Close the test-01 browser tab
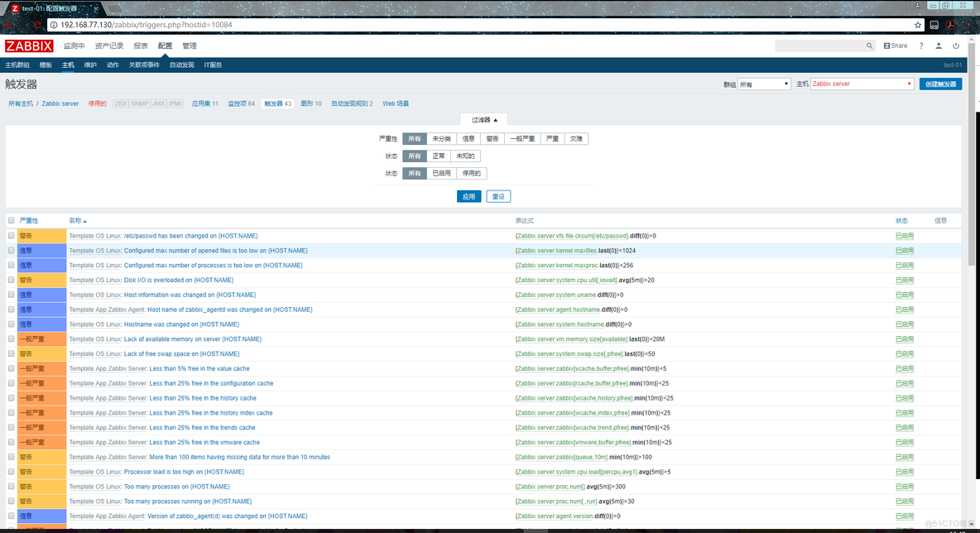Screen dimensions: 980x533 (96, 9)
